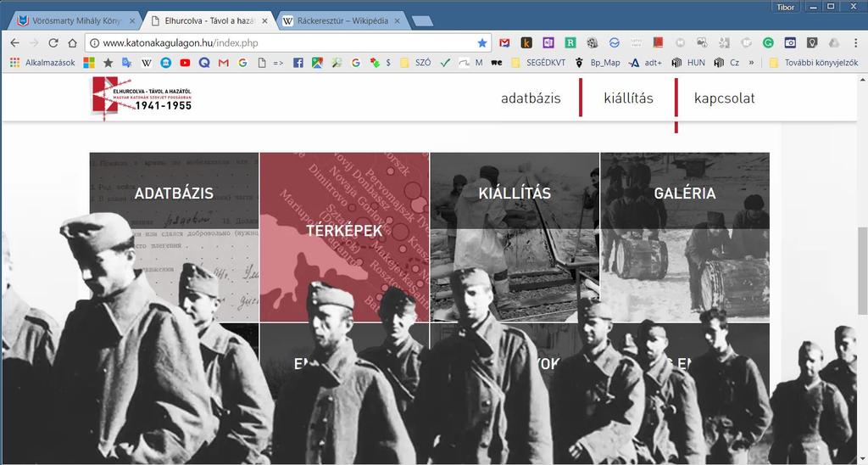Open the blue 'Q' bookmark icon
Viewport: 868px width, 465px height.
click(204, 63)
